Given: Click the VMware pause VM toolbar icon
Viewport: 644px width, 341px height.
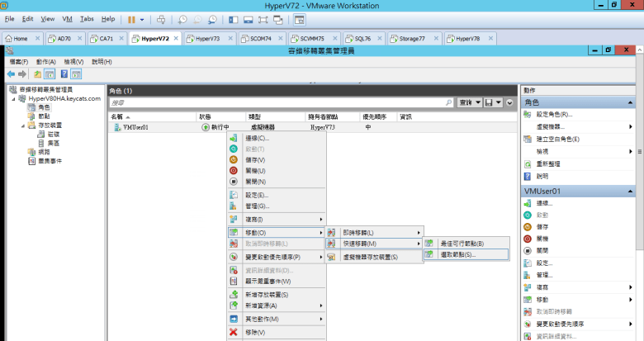Looking at the screenshot, I should click(x=131, y=18).
